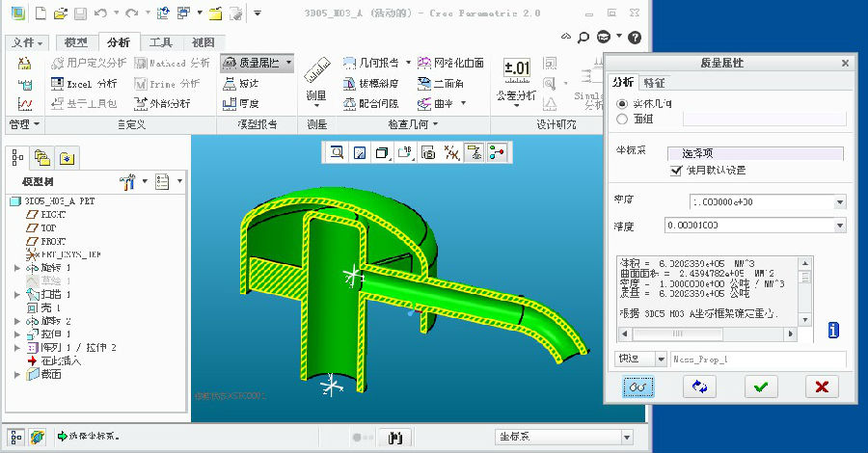Click the 公差分析 tolerance analysis icon
Image resolution: width=868 pixels, height=453 pixels.
click(x=517, y=69)
